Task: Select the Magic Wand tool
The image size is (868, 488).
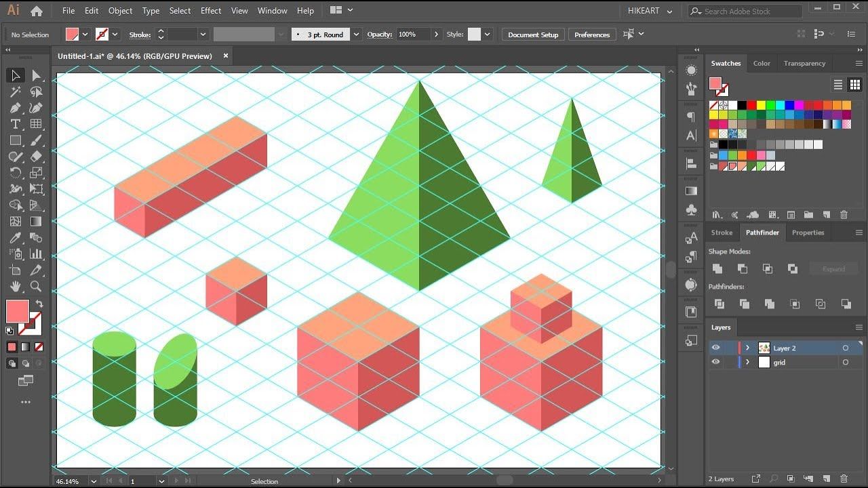Action: pos(16,91)
